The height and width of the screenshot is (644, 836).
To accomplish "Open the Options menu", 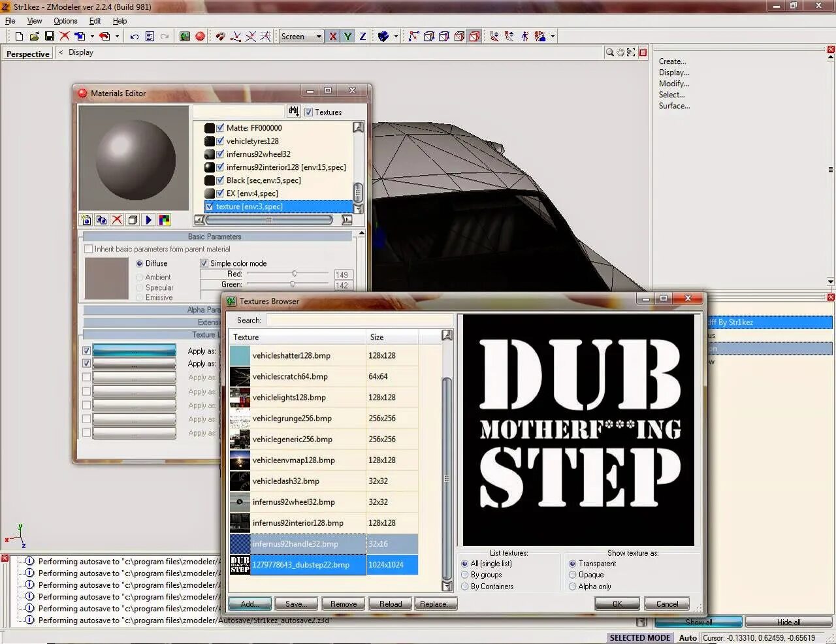I will [65, 21].
